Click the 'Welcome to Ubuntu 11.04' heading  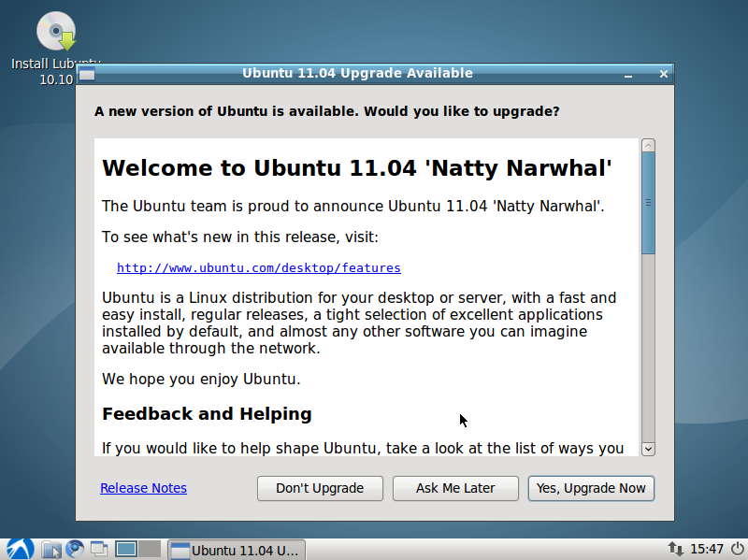coord(357,168)
